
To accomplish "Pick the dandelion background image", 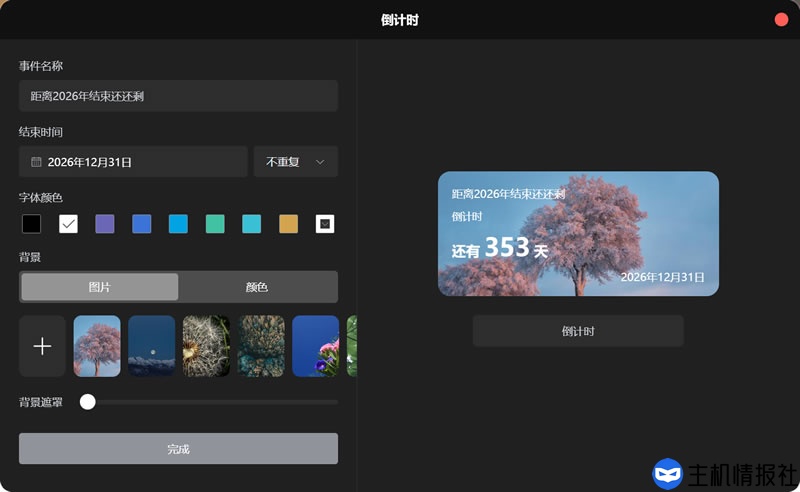I will (206, 346).
